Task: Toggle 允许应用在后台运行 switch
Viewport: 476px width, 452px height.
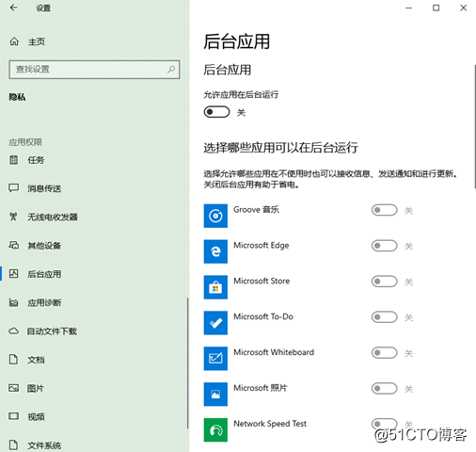Action: click(x=216, y=112)
